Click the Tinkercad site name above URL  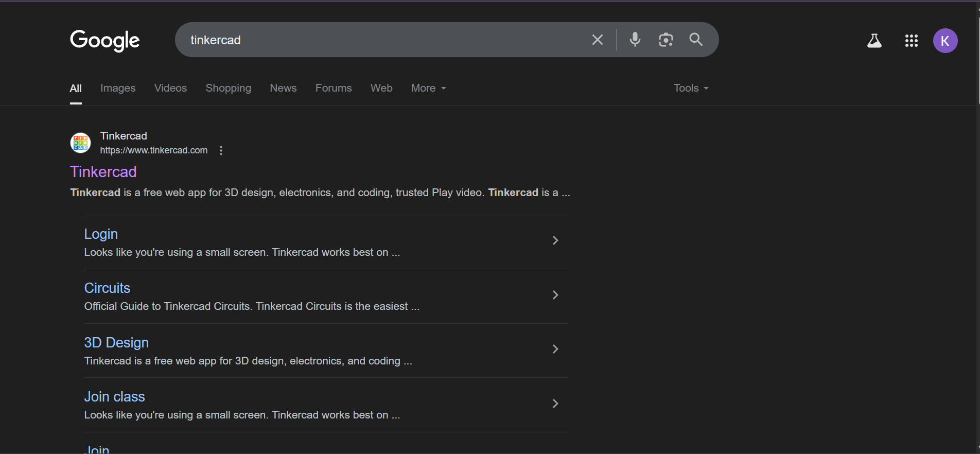(124, 136)
